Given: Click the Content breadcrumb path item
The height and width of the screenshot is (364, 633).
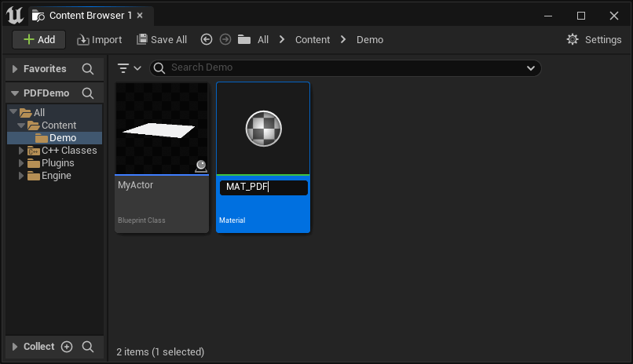Looking at the screenshot, I should point(313,39).
